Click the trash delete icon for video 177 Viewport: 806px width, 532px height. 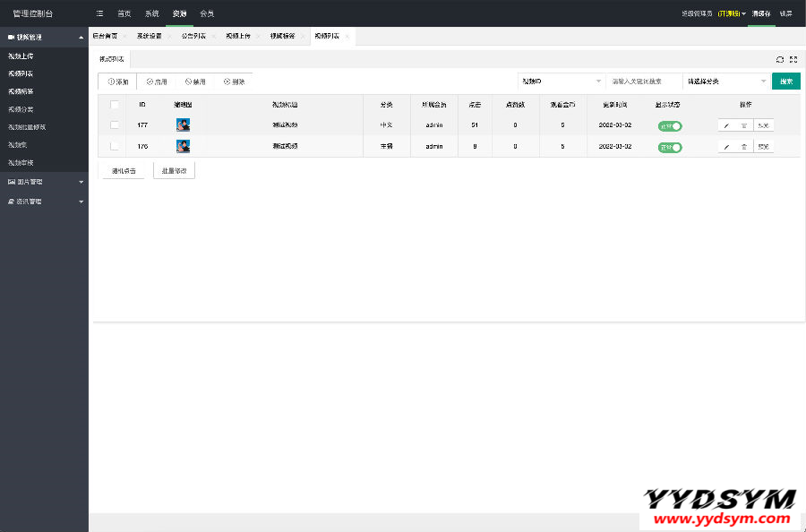click(x=743, y=125)
